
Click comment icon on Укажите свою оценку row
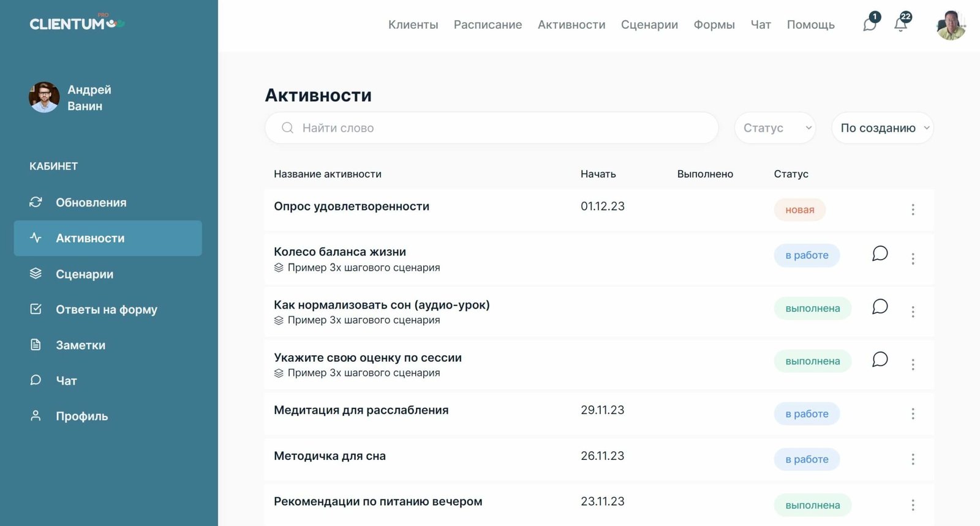pos(880,359)
